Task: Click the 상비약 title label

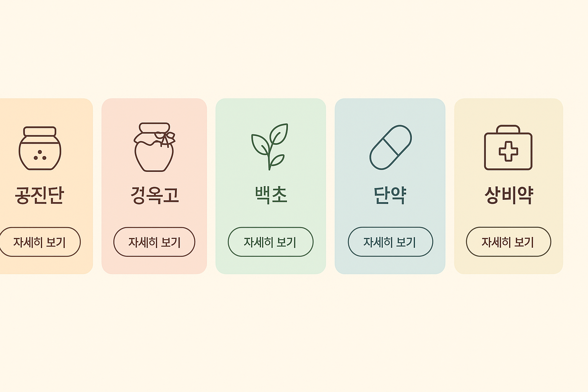Action: click(508, 195)
